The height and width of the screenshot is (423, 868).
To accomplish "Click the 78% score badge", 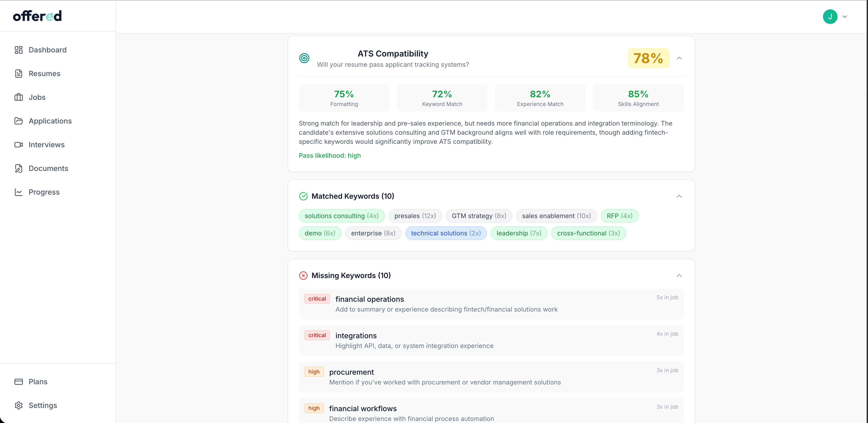I will point(648,58).
